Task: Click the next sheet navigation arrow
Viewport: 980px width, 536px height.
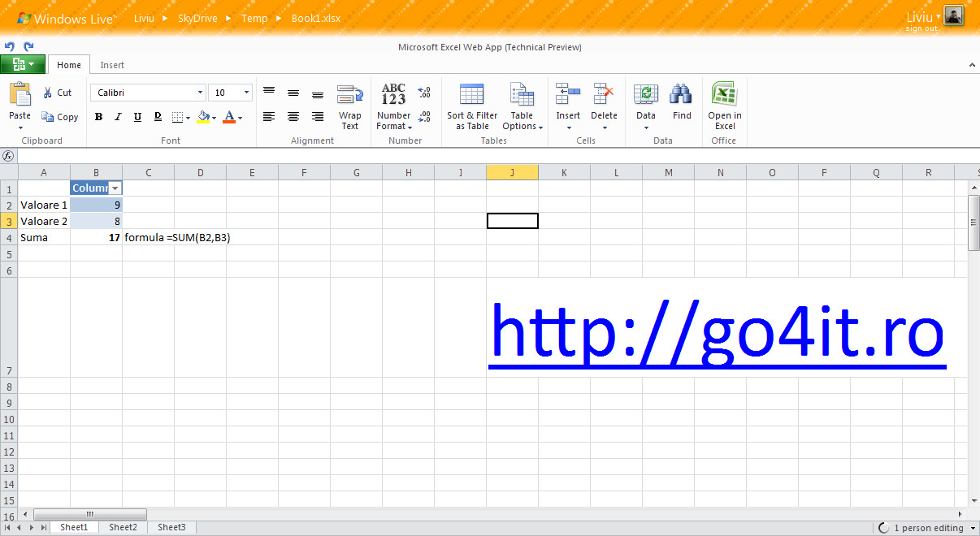Action: 31,528
